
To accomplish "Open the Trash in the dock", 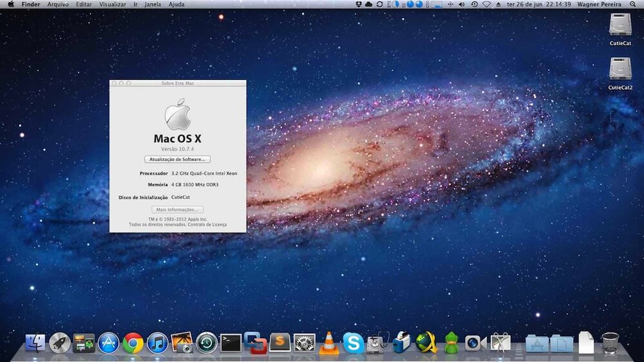I will click(x=610, y=343).
